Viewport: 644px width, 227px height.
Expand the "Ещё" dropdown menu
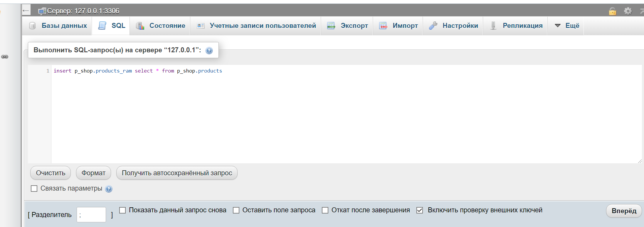coord(567,26)
